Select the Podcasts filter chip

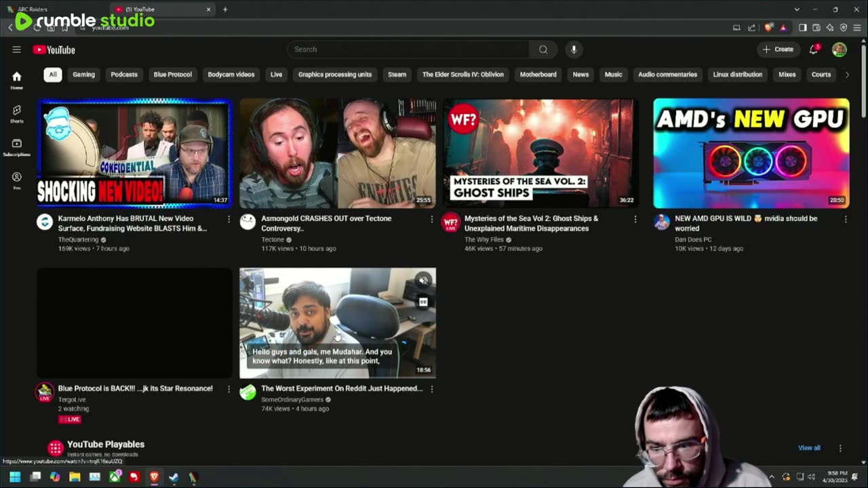click(124, 75)
